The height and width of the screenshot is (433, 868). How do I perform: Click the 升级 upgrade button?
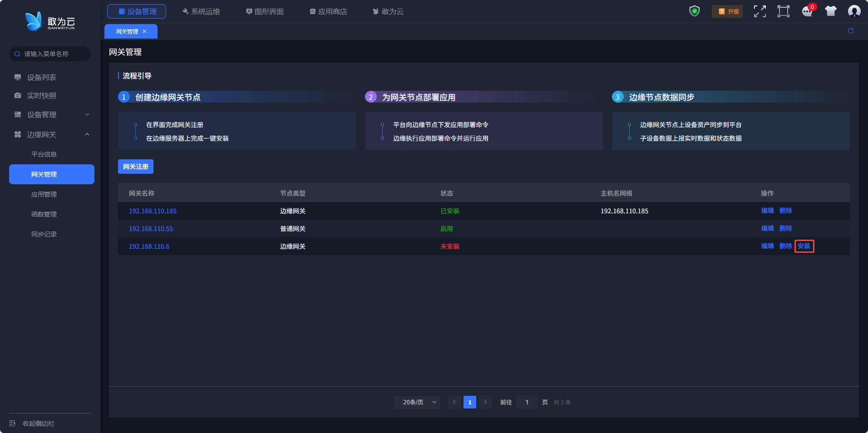click(727, 11)
